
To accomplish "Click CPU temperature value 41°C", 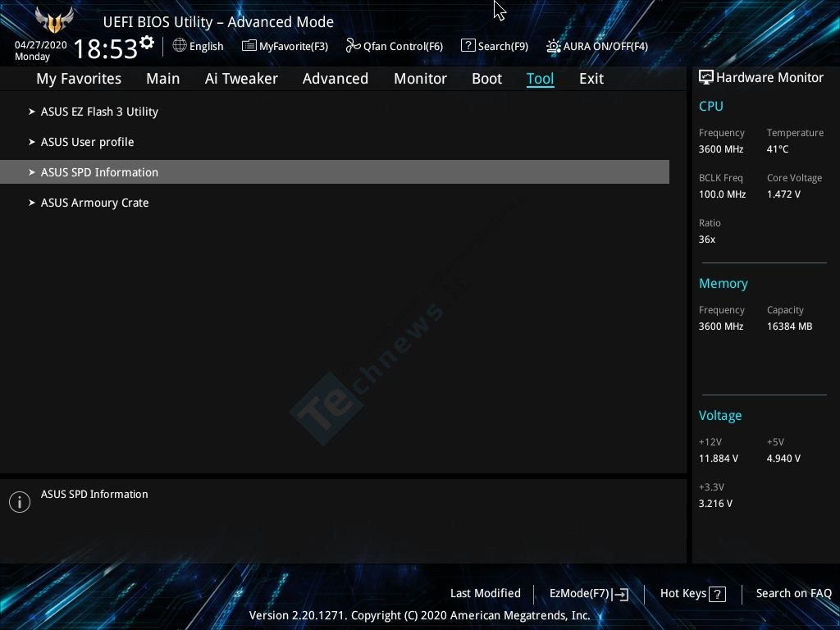I will pyautogui.click(x=778, y=149).
